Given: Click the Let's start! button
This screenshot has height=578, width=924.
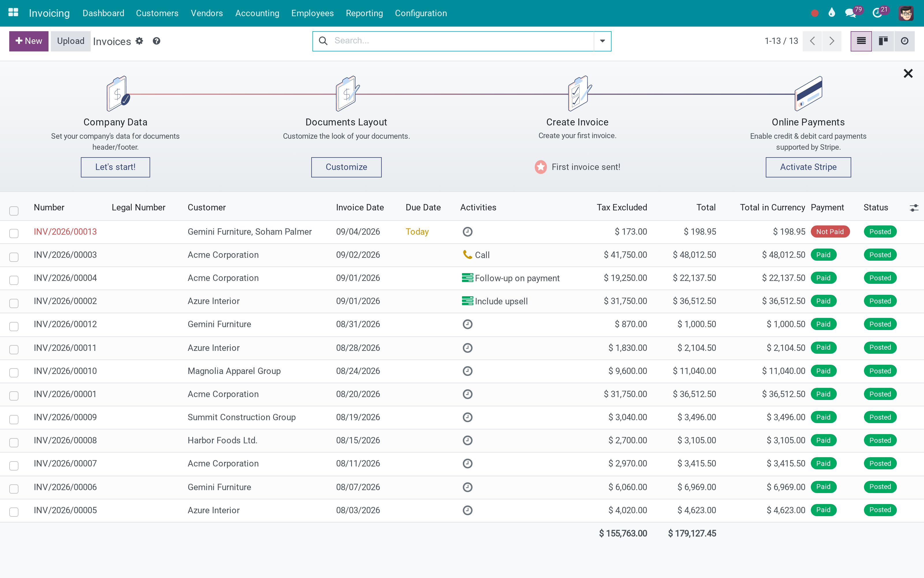Looking at the screenshot, I should tap(115, 167).
